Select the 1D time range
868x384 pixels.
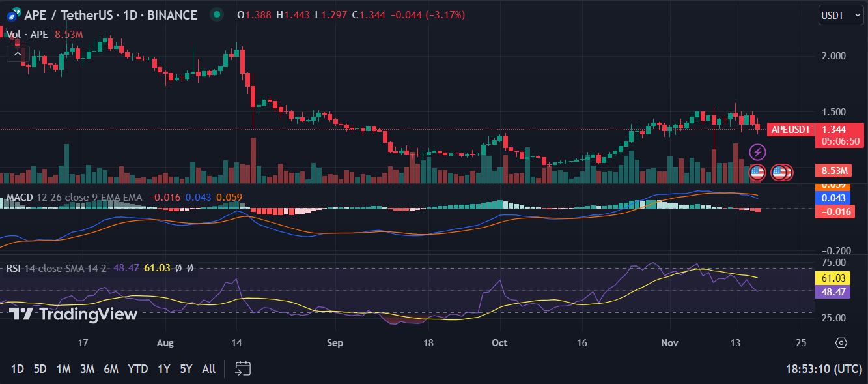(x=18, y=369)
